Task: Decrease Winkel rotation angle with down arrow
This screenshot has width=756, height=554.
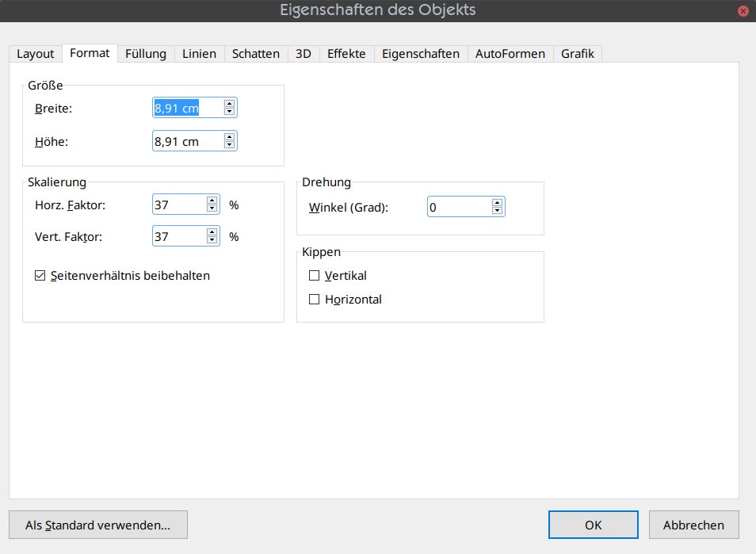Action: point(498,210)
